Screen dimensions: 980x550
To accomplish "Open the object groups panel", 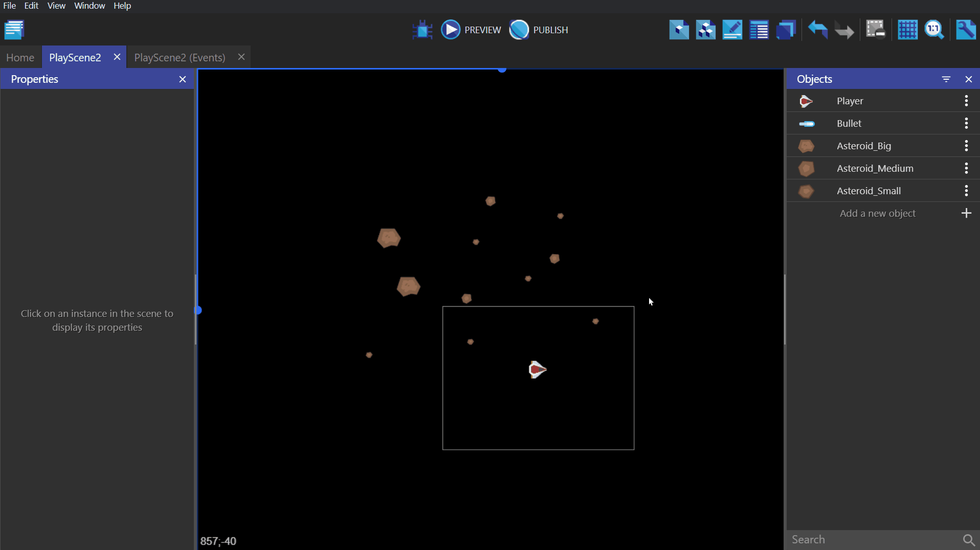I will coord(705,30).
